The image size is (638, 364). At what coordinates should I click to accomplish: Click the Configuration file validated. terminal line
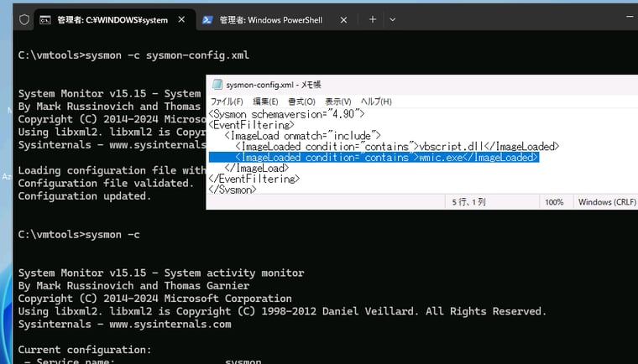pos(106,184)
